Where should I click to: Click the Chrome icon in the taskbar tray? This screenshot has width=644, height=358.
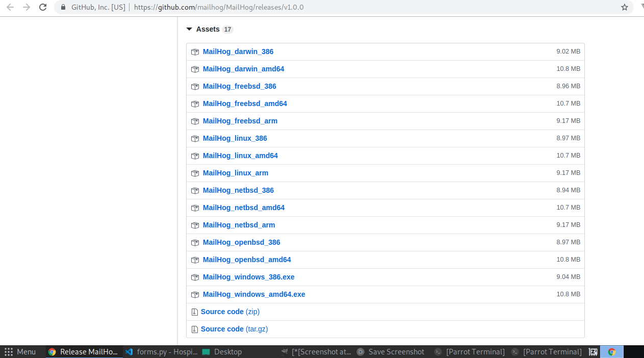pyautogui.click(x=612, y=352)
